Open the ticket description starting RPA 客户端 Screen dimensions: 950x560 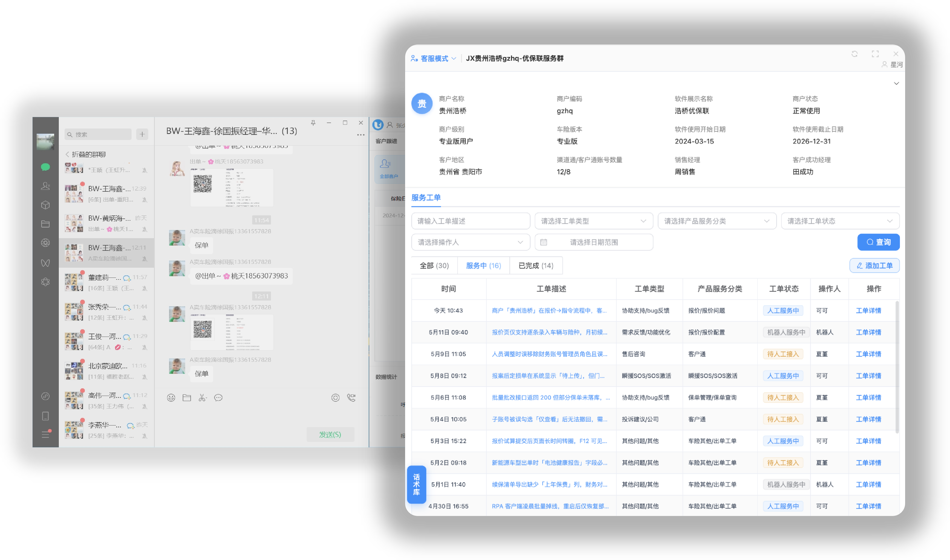point(550,506)
